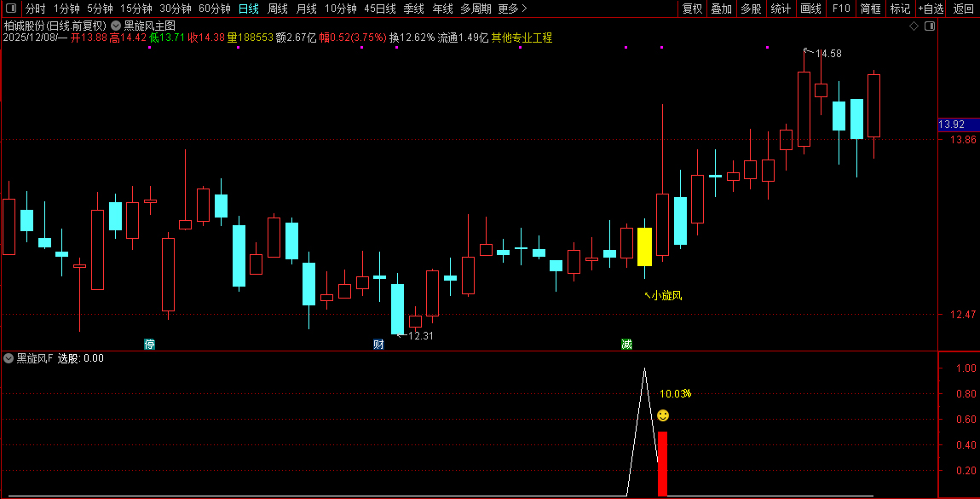Click the 停 event marker on the chart
The height and width of the screenshot is (499, 980).
pyautogui.click(x=149, y=344)
